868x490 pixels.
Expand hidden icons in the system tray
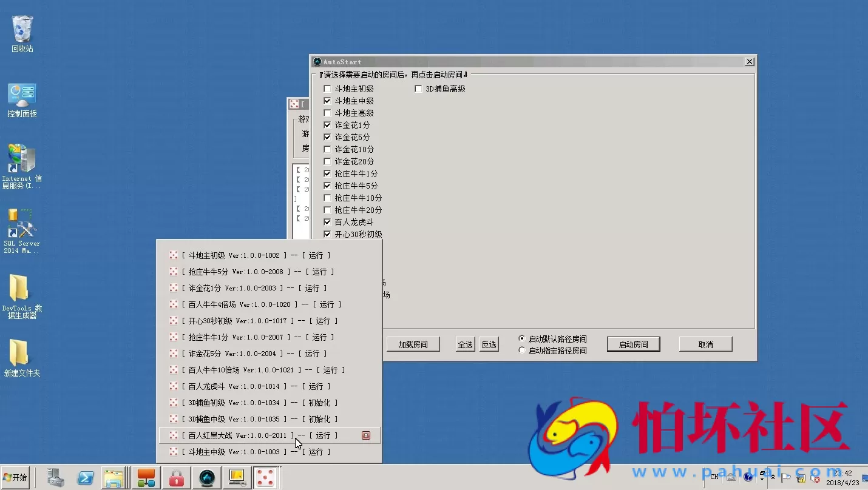[773, 477]
